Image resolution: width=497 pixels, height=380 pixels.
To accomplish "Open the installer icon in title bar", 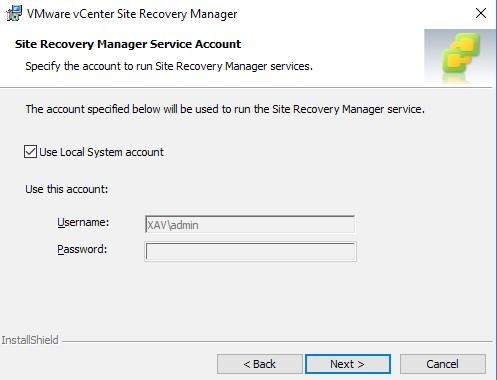I will pos(14,14).
